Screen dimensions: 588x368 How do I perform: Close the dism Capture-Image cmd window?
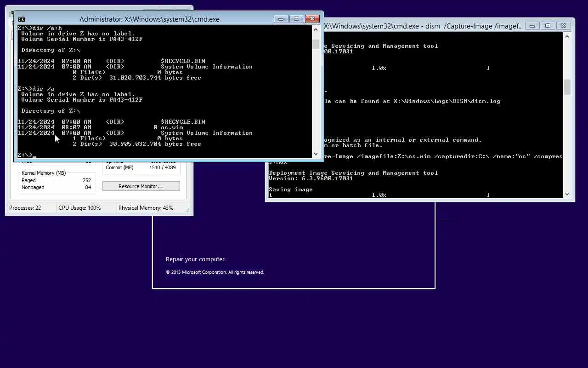pyautogui.click(x=563, y=26)
